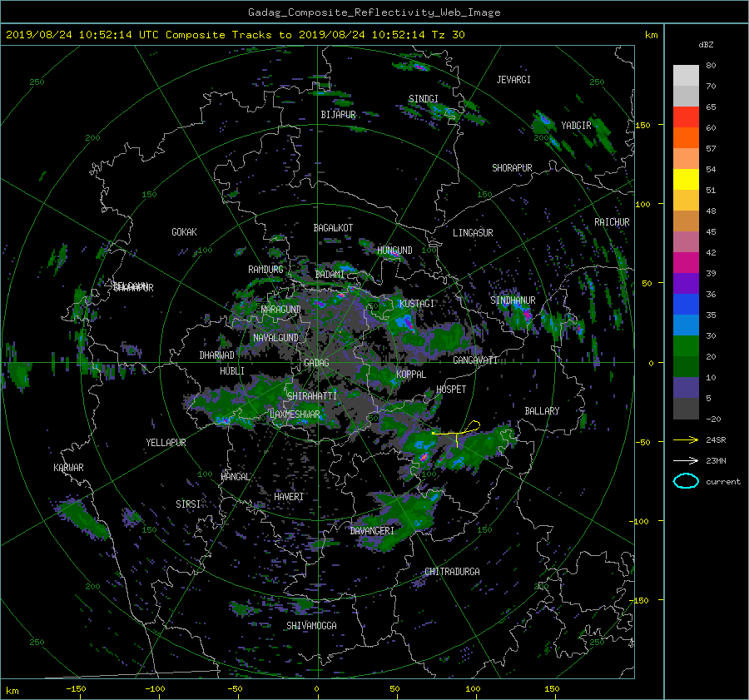The image size is (749, 700).
Task: Choose the dark orange 57-60 dBZ swatch
Action: (x=686, y=138)
